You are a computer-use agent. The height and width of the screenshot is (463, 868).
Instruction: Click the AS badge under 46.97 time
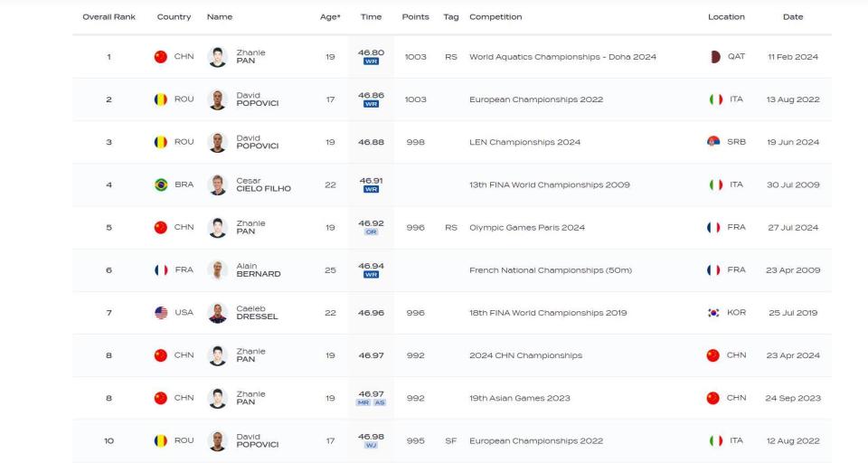(380, 403)
